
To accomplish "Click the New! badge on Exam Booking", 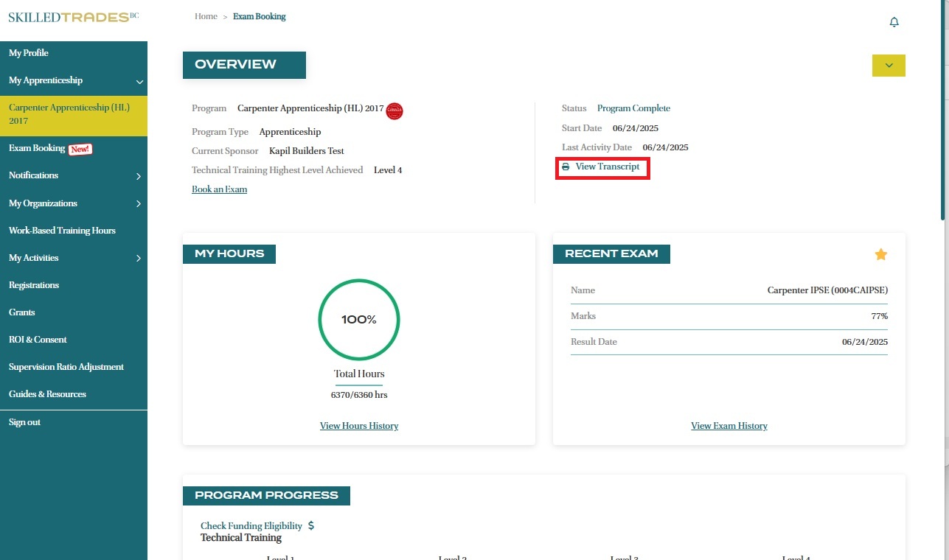I will 80,149.
